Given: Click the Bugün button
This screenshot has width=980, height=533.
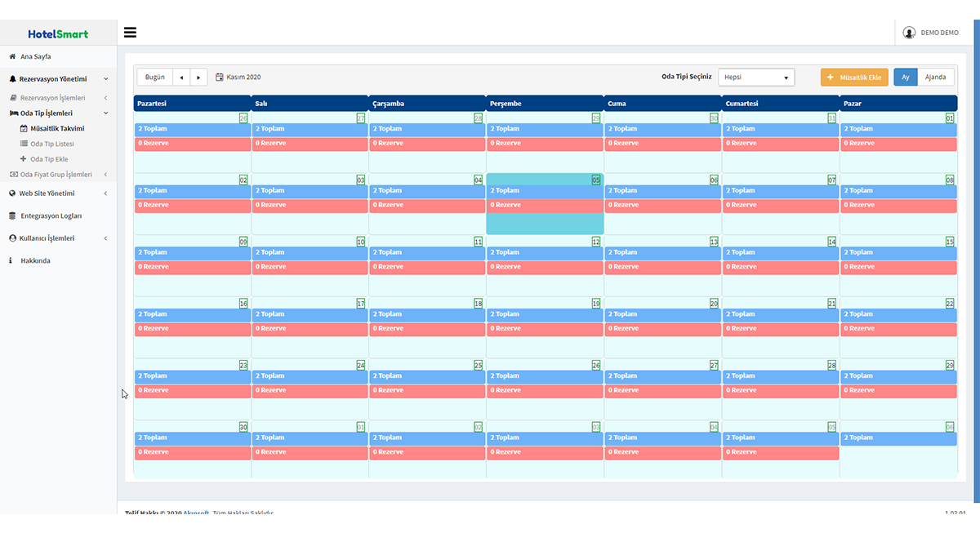Looking at the screenshot, I should pos(154,78).
